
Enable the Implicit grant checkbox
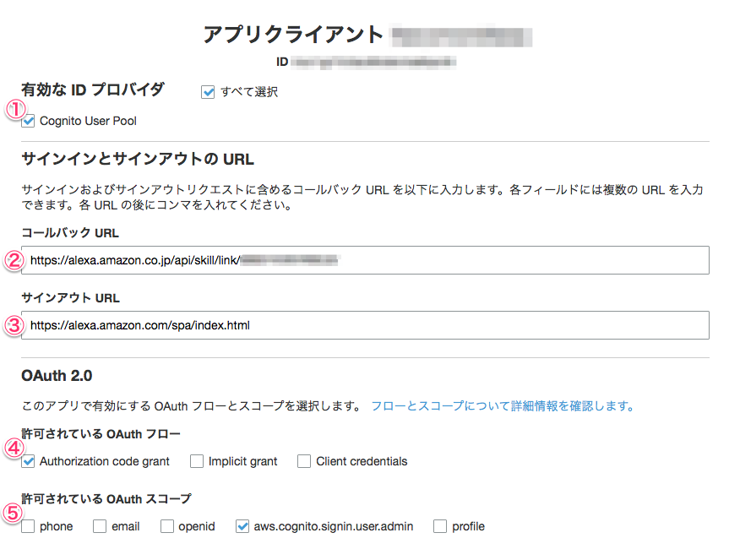(197, 461)
